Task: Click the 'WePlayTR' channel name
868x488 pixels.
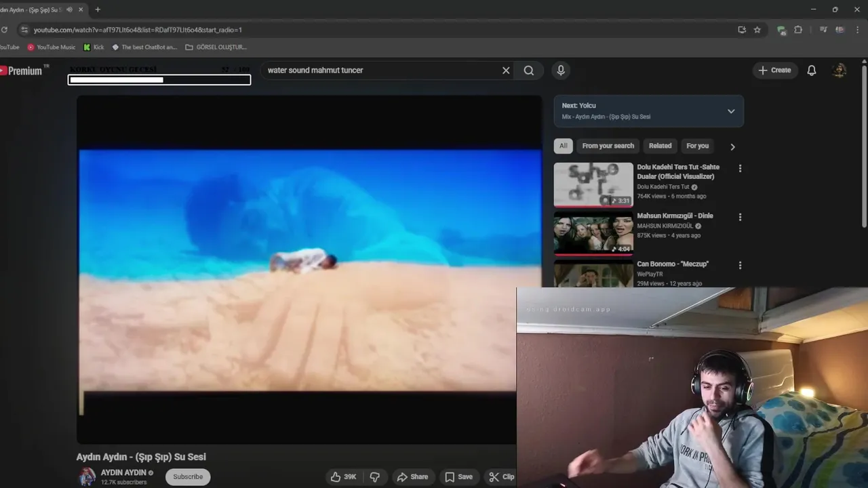Action: [650, 274]
